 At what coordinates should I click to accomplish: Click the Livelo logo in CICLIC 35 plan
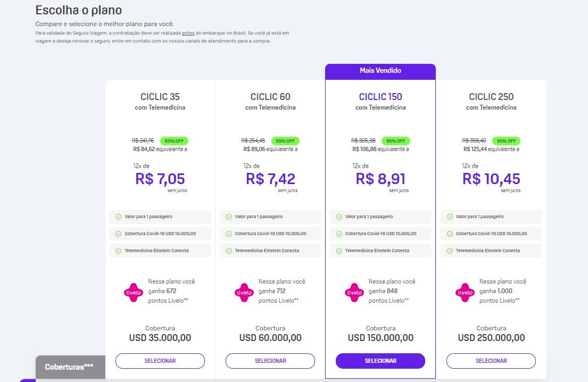(x=134, y=293)
